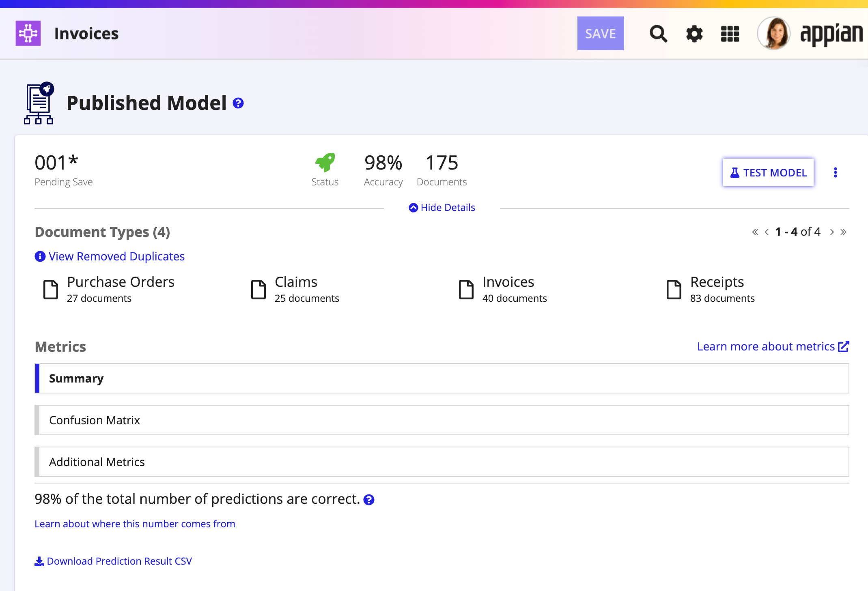Click the 'Document Types (4)' heading
868x591 pixels.
coord(102,232)
